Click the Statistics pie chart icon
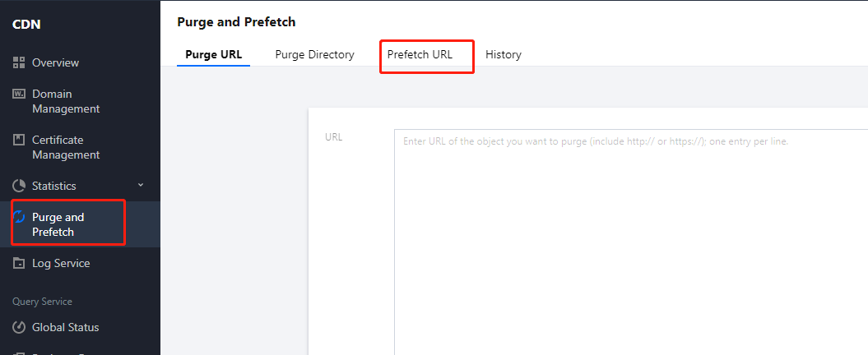Screen dimensions: 868x355 click(x=19, y=186)
